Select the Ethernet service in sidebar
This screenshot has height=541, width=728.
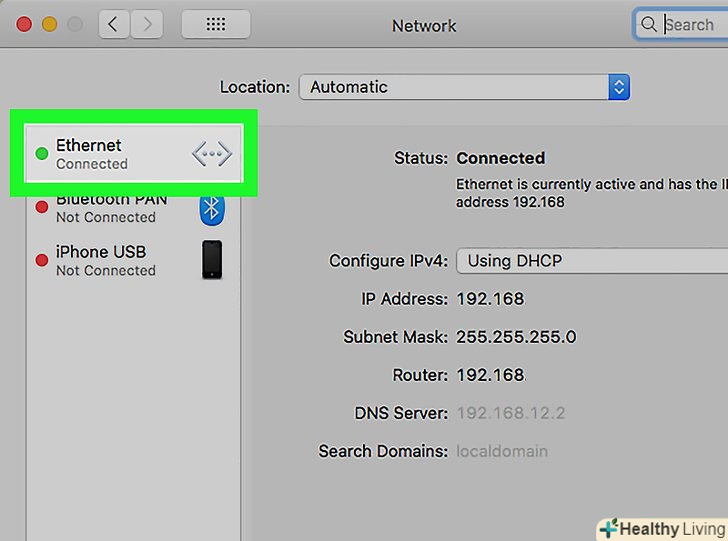coord(110,154)
